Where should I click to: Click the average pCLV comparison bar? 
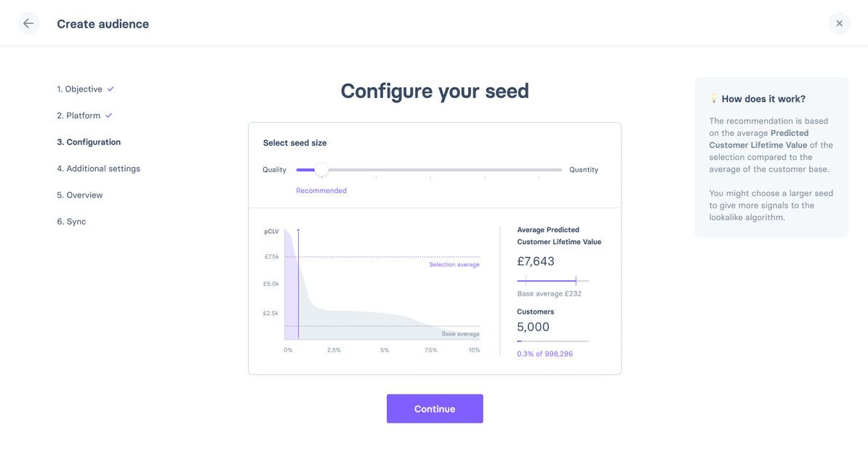pyautogui.click(x=552, y=280)
